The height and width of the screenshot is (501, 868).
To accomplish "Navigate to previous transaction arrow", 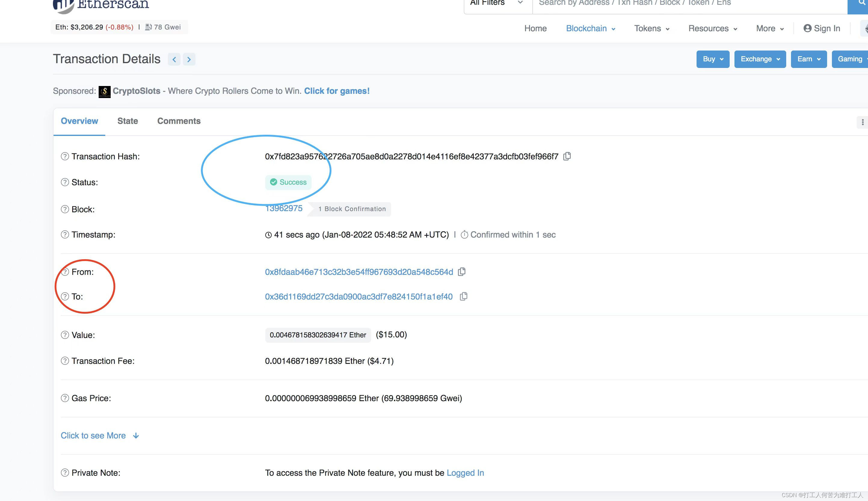I will (175, 59).
